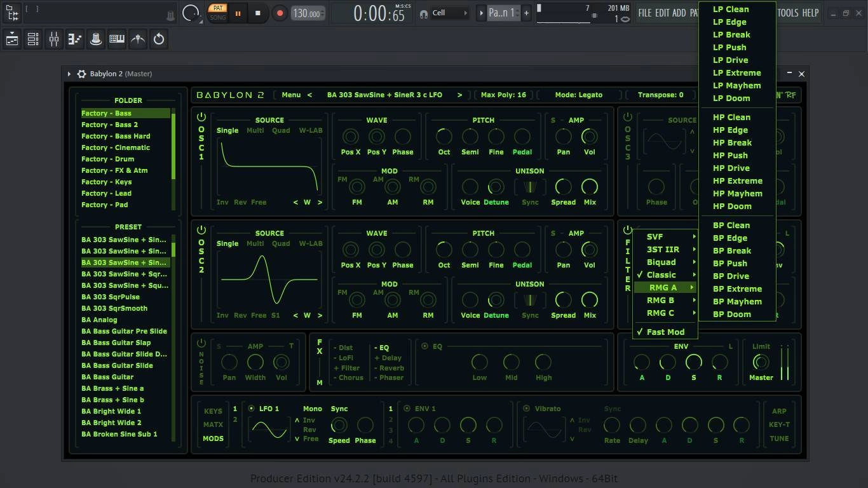Click the LFO 1 Speed knob

[339, 425]
